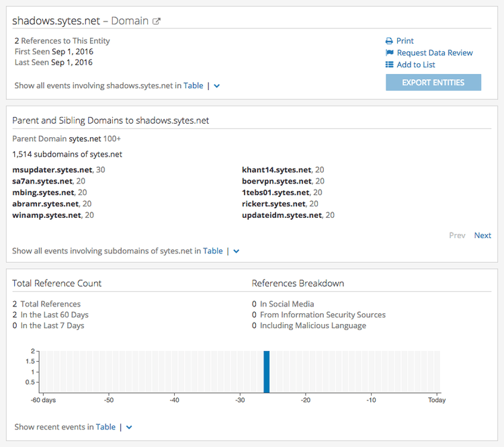Open Table link for shadows.sytes.net events

point(194,86)
